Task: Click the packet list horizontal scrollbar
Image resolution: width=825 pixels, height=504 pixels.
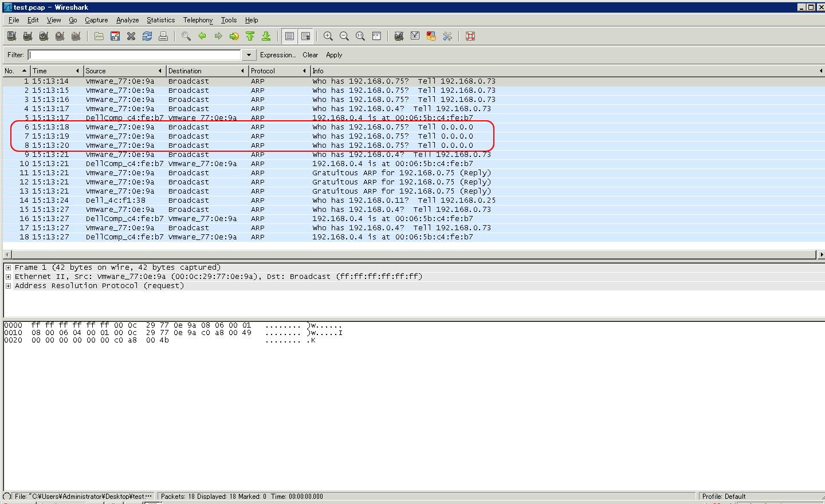Action: pyautogui.click(x=414, y=254)
